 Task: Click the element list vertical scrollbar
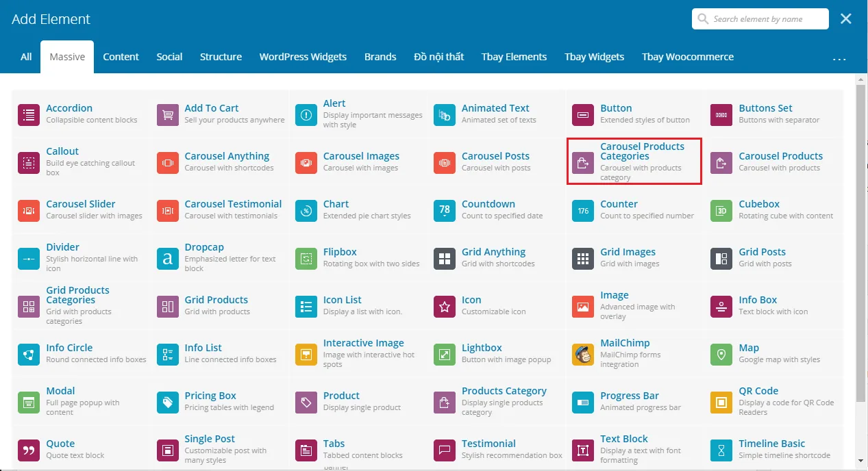pos(861,243)
